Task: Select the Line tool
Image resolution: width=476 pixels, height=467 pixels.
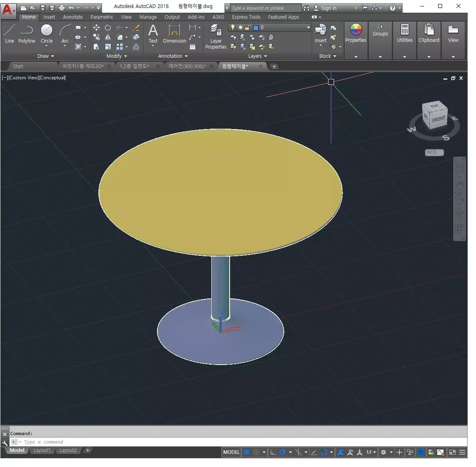Action: coord(9,34)
